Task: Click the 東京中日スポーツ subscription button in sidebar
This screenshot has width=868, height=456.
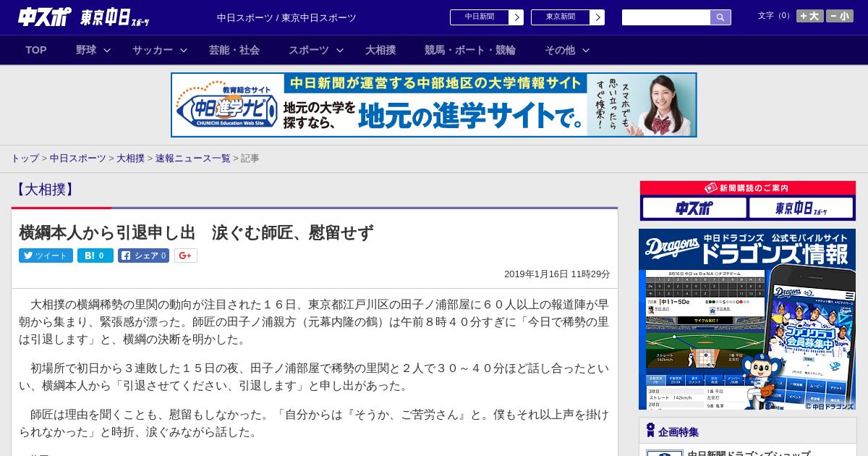Action: (x=801, y=208)
